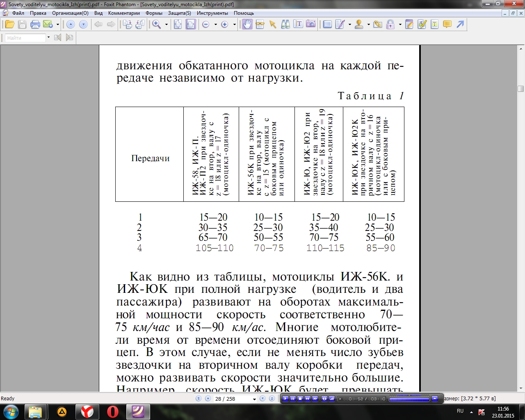Viewport: 525px width, 420px height.
Task: Choose the Typewriter text tool
Action: (434, 25)
